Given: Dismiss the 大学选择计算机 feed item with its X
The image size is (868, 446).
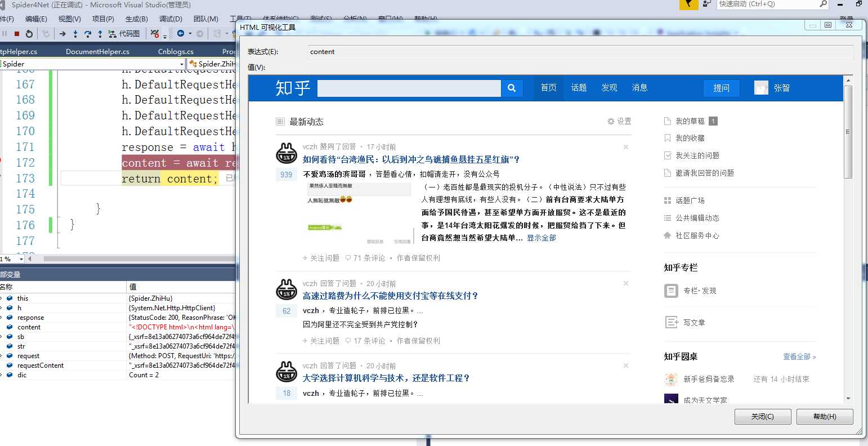Looking at the screenshot, I should point(626,365).
